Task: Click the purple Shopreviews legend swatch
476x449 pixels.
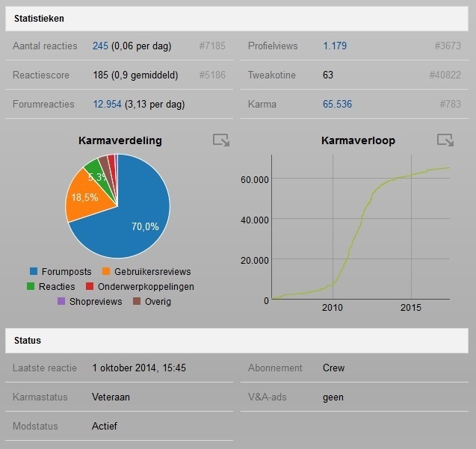Action: coord(61,301)
